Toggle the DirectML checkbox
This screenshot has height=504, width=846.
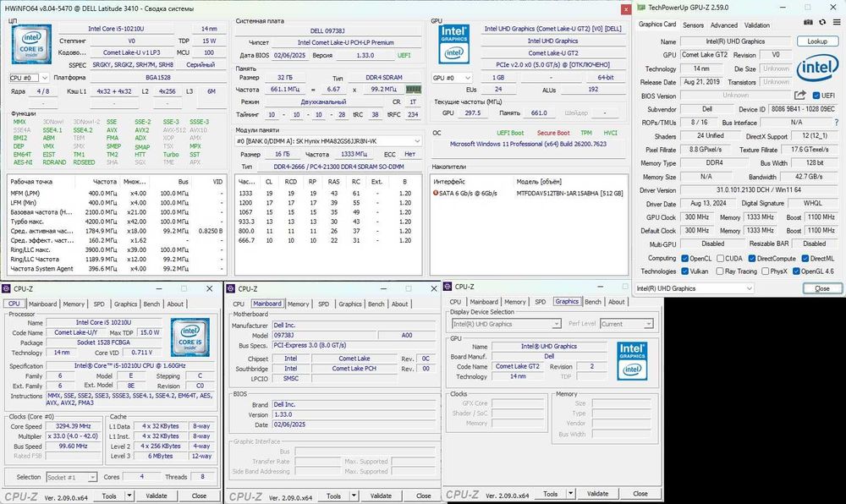pyautogui.click(x=805, y=258)
